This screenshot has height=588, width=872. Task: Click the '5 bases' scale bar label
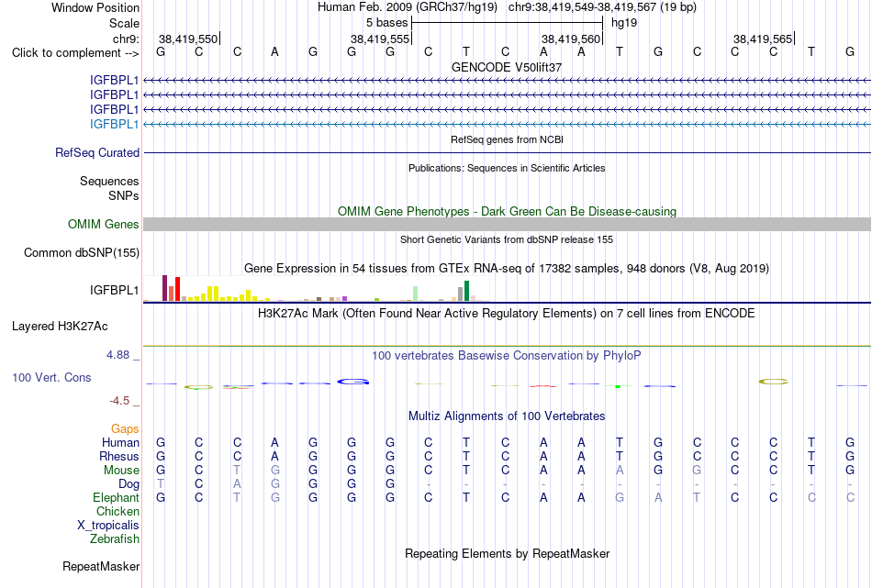click(386, 23)
